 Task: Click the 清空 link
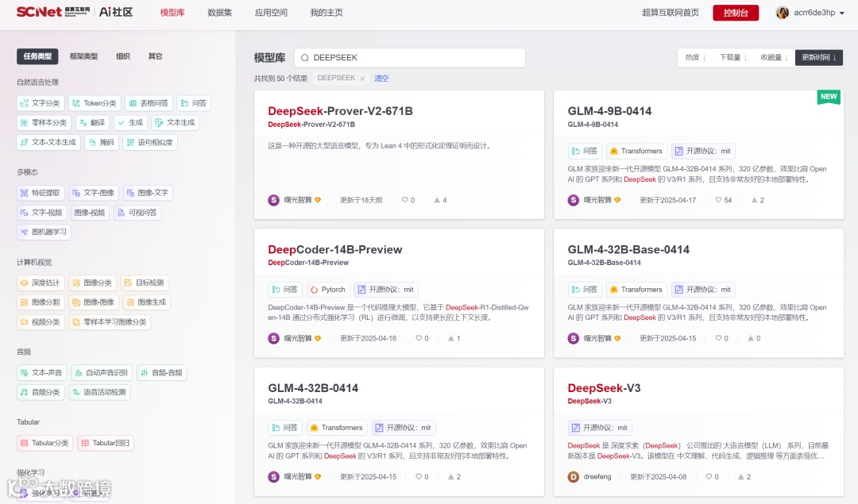pos(381,78)
